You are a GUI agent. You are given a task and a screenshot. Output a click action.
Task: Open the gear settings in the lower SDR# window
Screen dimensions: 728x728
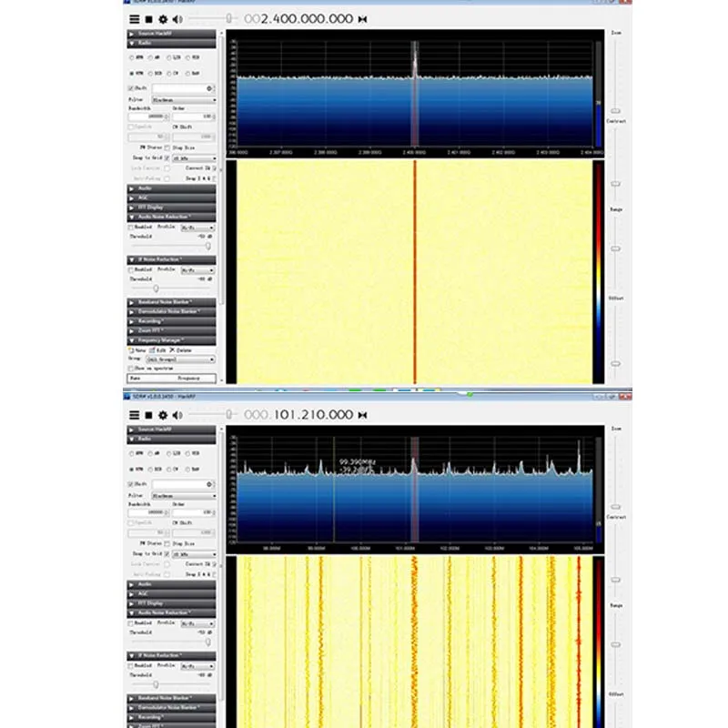tap(164, 414)
